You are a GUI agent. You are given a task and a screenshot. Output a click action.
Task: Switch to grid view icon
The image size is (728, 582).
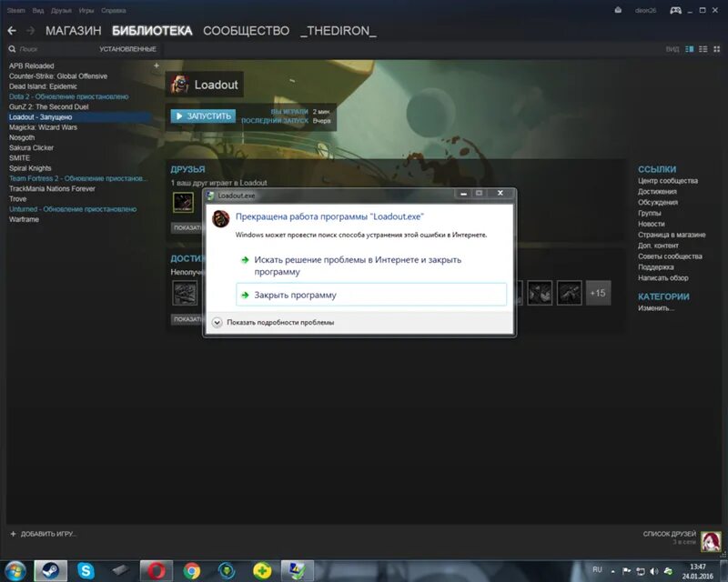point(717,49)
